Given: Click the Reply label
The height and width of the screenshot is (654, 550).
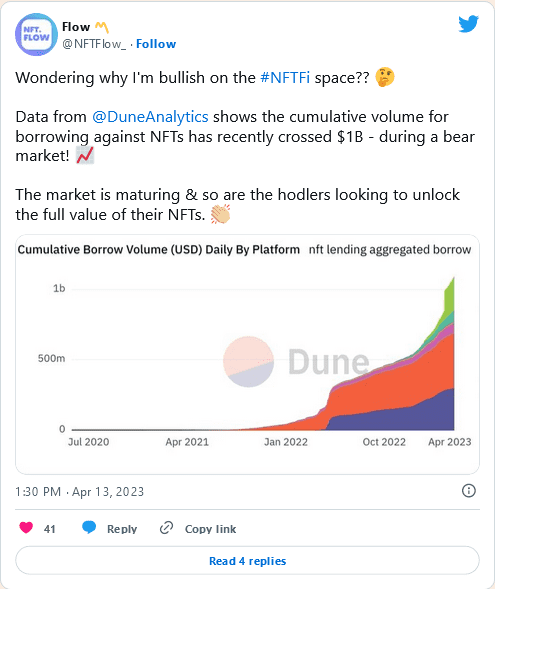Looking at the screenshot, I should tap(122, 529).
